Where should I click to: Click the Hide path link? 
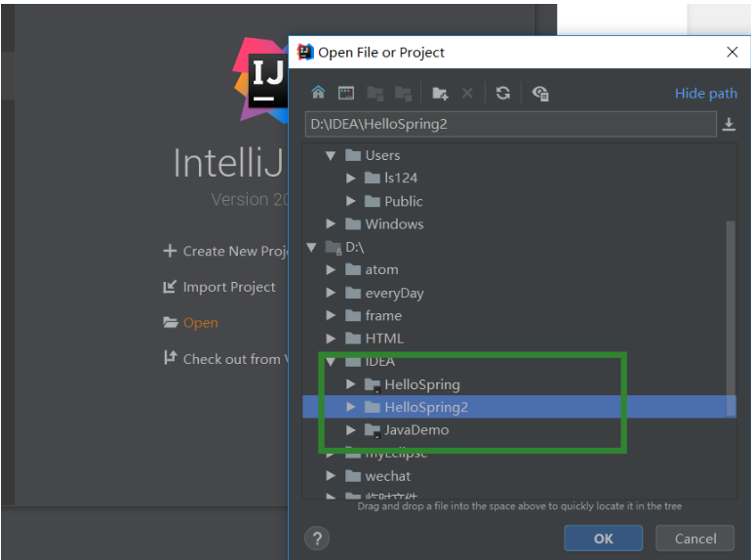(x=705, y=93)
